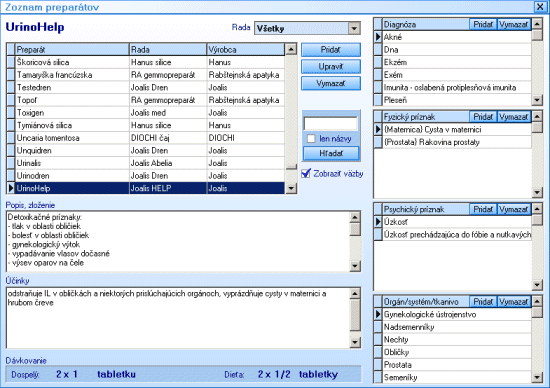
Task: Click the 'Joalis Abelia' series cell
Action: tap(168, 163)
